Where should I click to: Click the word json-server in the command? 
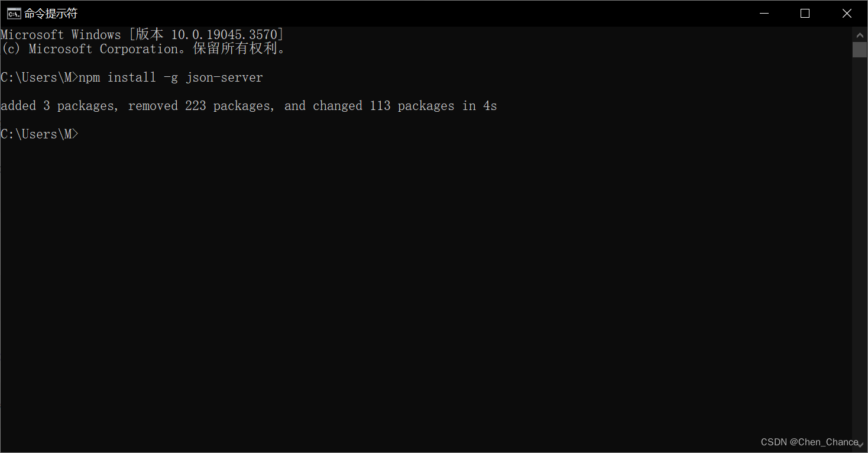[x=225, y=77]
